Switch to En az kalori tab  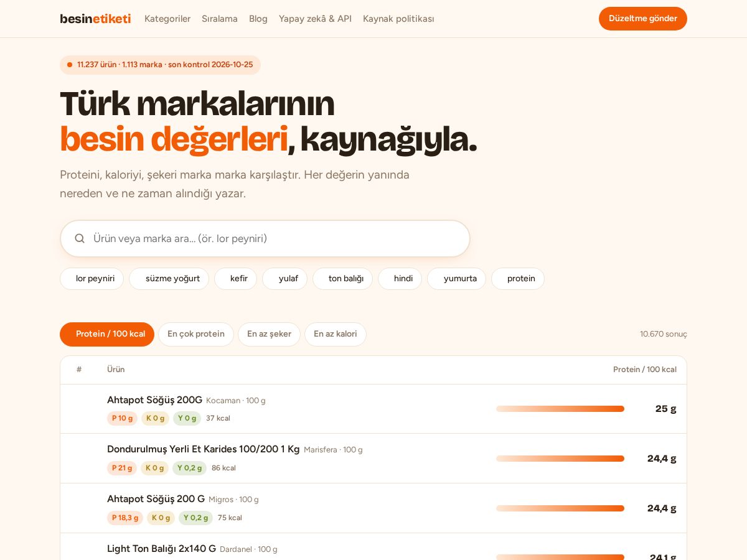pos(336,334)
